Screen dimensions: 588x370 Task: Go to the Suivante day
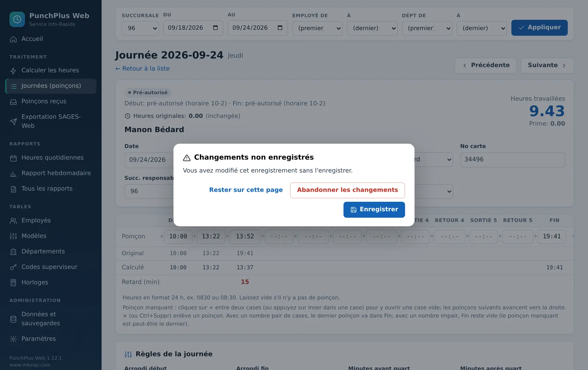tap(547, 65)
